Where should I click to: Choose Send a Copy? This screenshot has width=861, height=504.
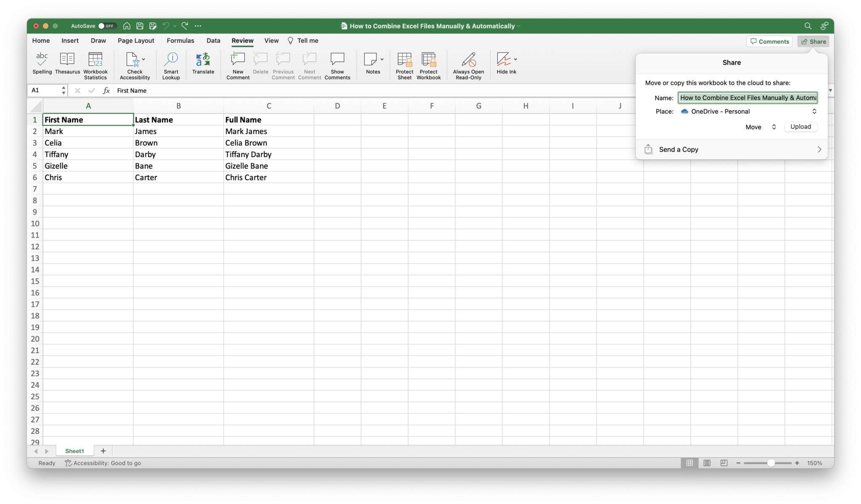click(x=679, y=149)
